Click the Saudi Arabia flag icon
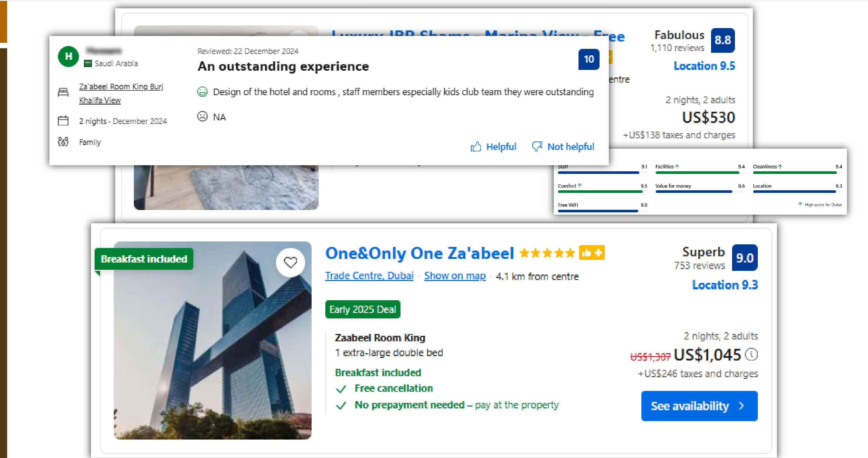The width and height of the screenshot is (868, 458). pos(88,63)
